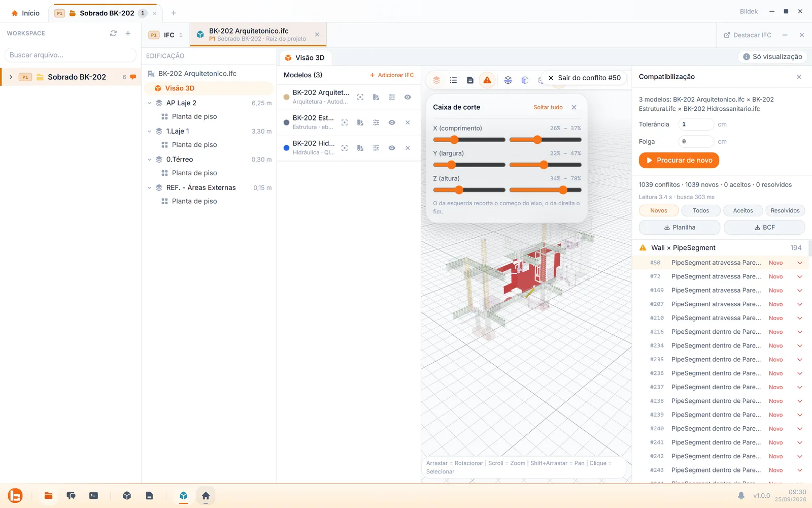Click the section box icon in viewer toolbar
The width and height of the screenshot is (812, 508).
[508, 80]
